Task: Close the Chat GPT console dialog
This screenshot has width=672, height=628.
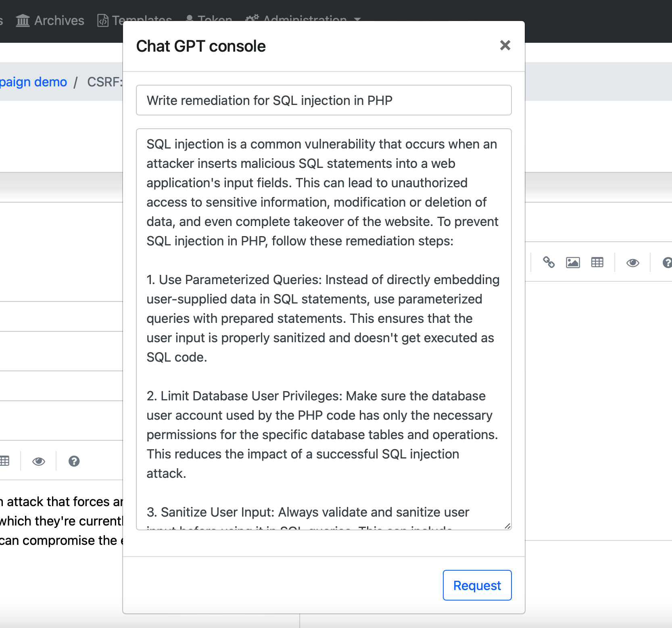Action: pyautogui.click(x=505, y=45)
